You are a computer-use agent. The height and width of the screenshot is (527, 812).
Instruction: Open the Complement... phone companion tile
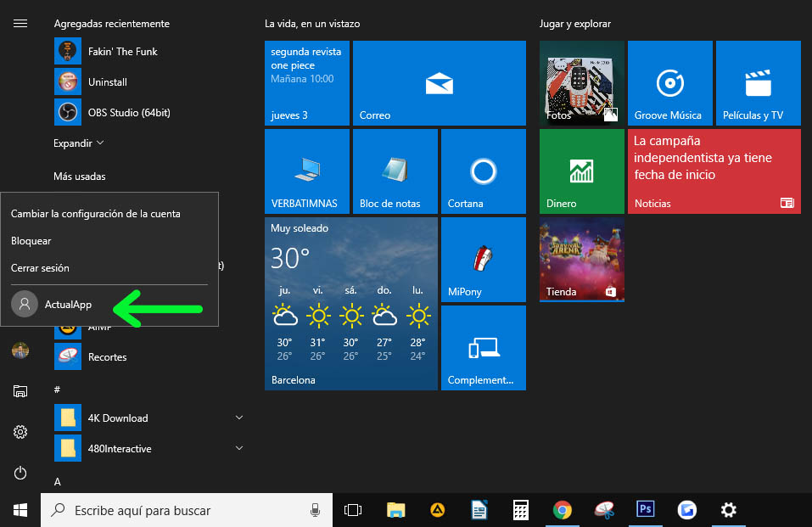point(483,348)
